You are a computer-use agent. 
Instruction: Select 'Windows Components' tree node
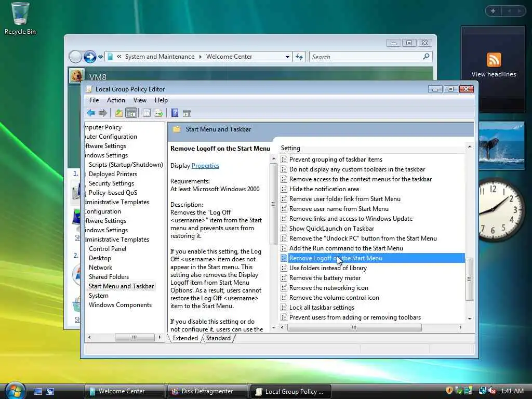coord(120,304)
